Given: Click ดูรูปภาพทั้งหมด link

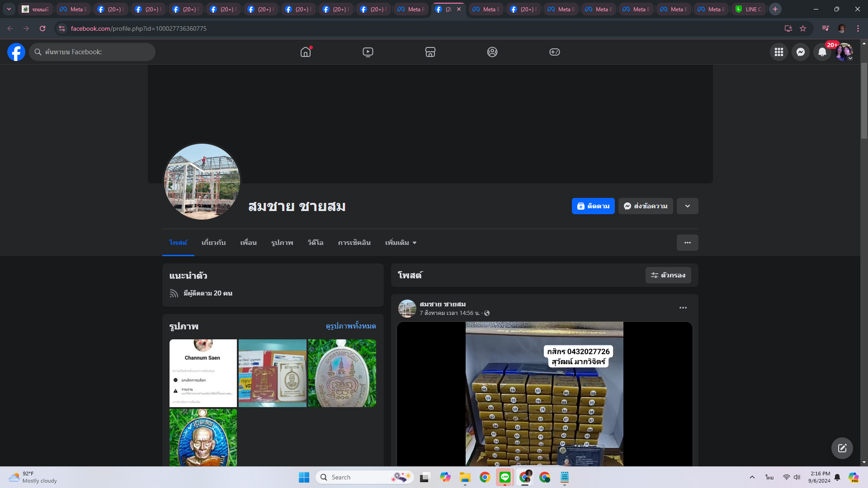Looking at the screenshot, I should [350, 326].
